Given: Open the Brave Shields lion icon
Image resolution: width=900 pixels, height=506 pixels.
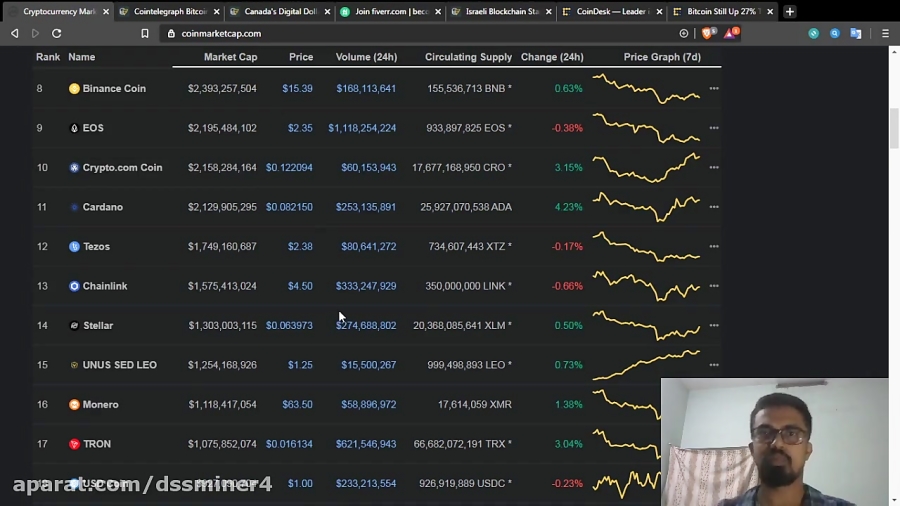Looking at the screenshot, I should [708, 33].
